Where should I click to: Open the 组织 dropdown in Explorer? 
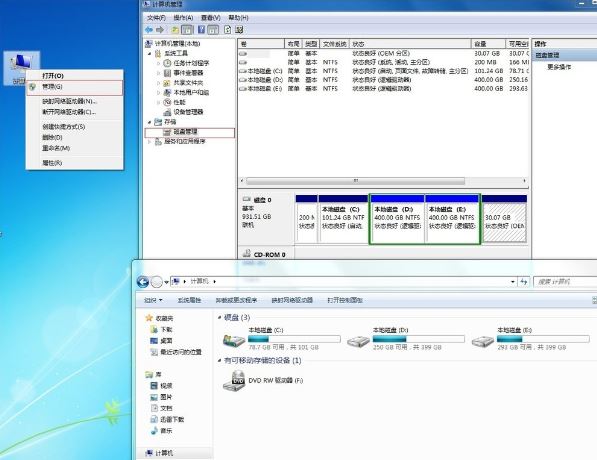coord(153,300)
